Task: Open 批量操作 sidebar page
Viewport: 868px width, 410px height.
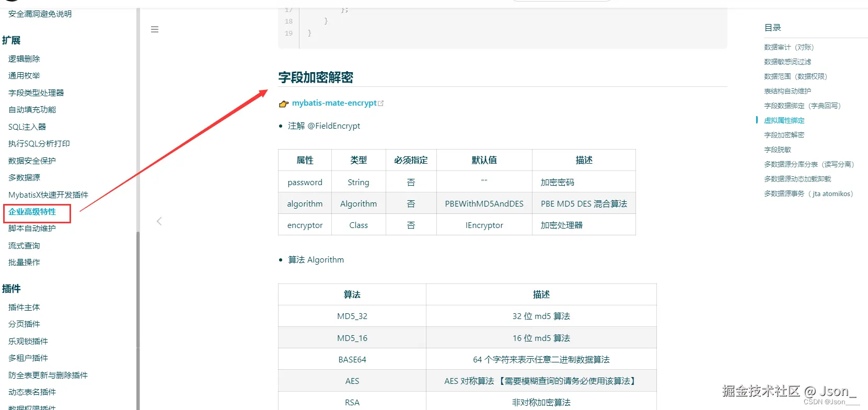Action: click(24, 263)
